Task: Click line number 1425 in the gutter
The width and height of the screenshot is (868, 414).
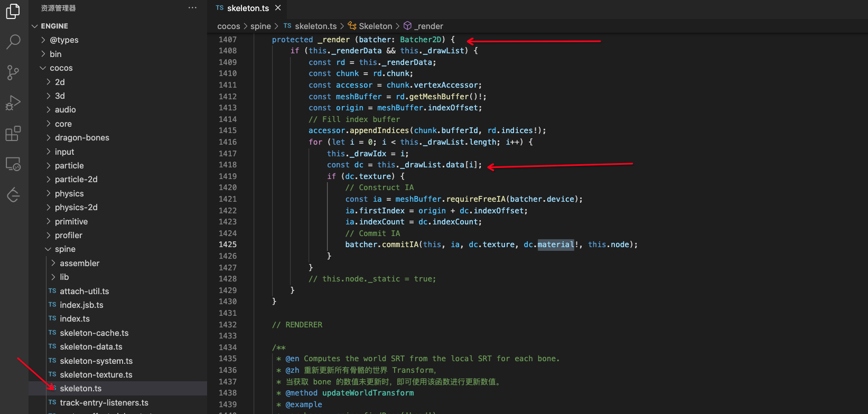Action: [228, 244]
